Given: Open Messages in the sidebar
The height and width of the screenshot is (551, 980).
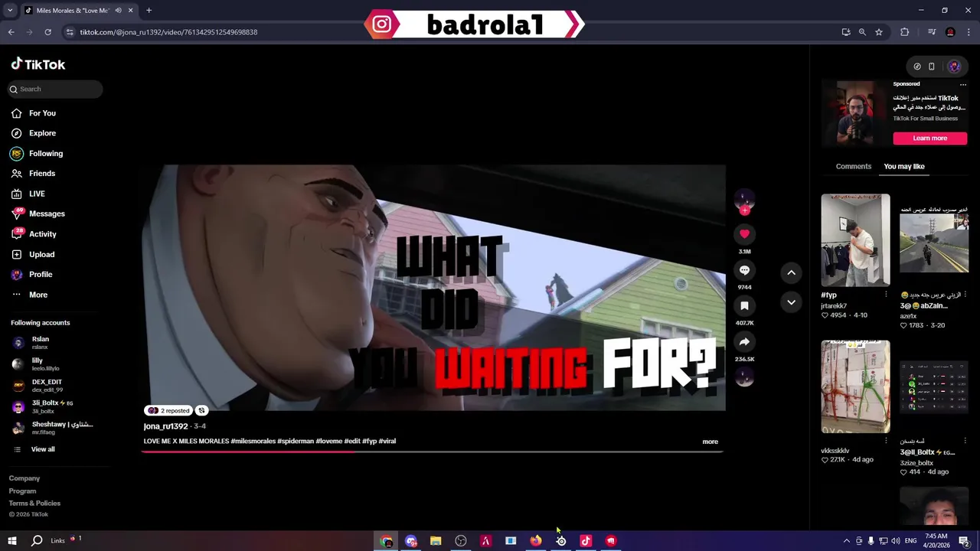Looking at the screenshot, I should pos(38,214).
